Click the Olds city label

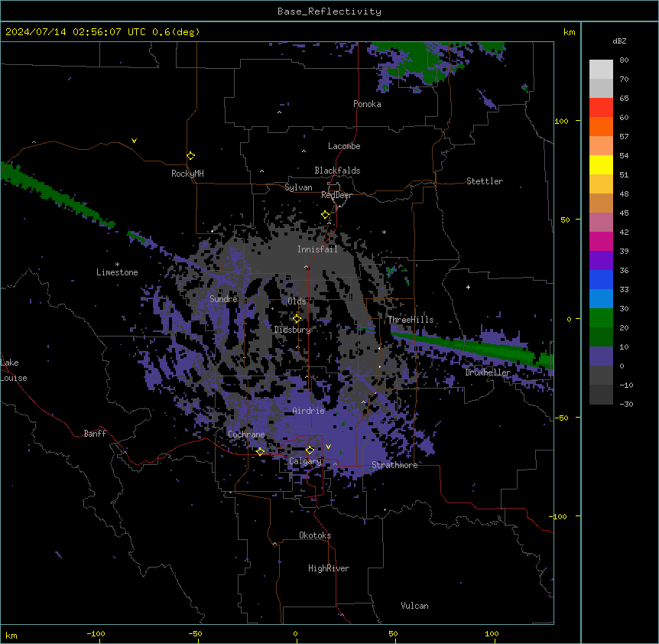click(x=297, y=301)
